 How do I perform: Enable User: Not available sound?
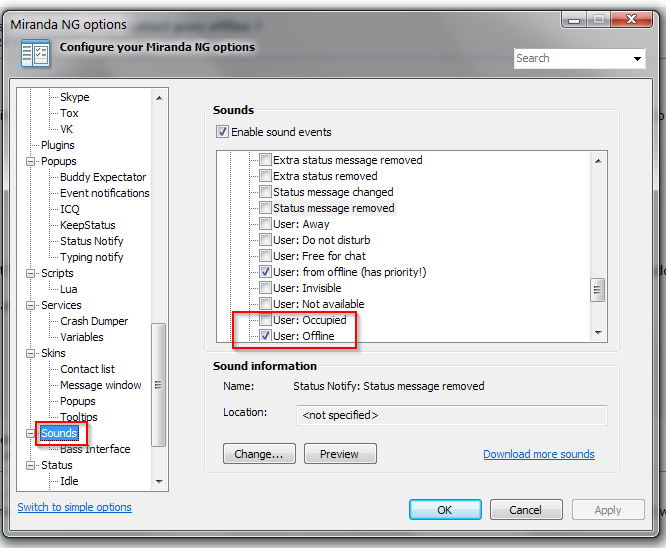click(x=265, y=304)
